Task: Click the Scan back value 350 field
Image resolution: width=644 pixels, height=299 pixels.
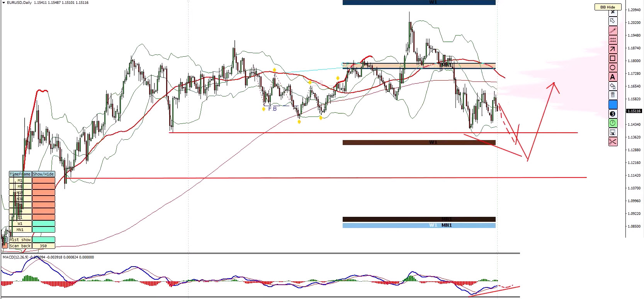Action: tap(43, 246)
